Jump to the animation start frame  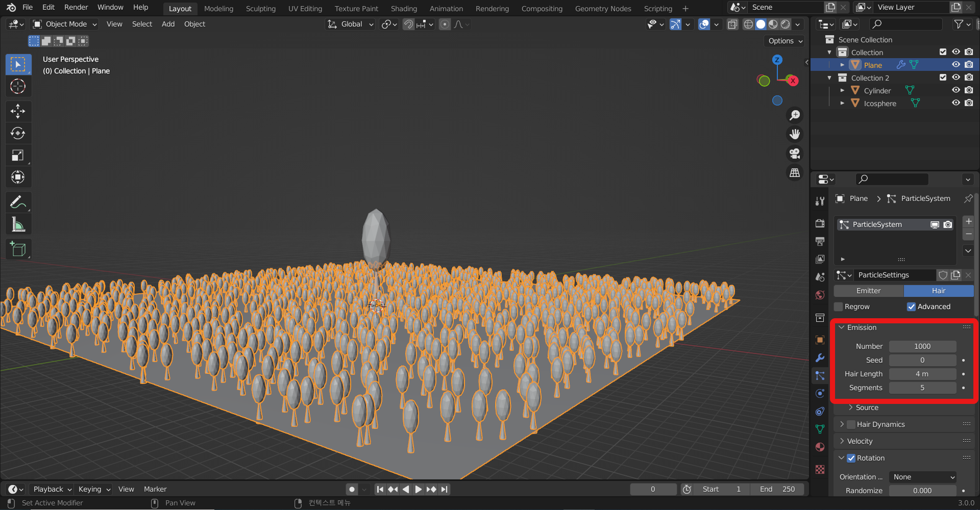[380, 489]
